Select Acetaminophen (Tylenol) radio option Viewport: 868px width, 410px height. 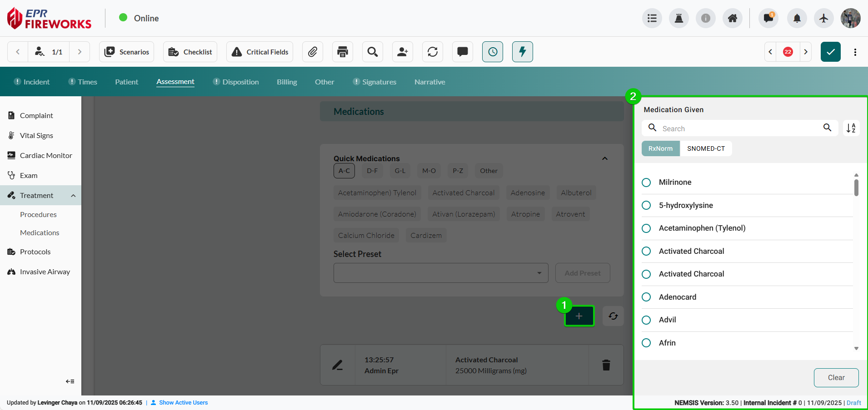click(646, 228)
